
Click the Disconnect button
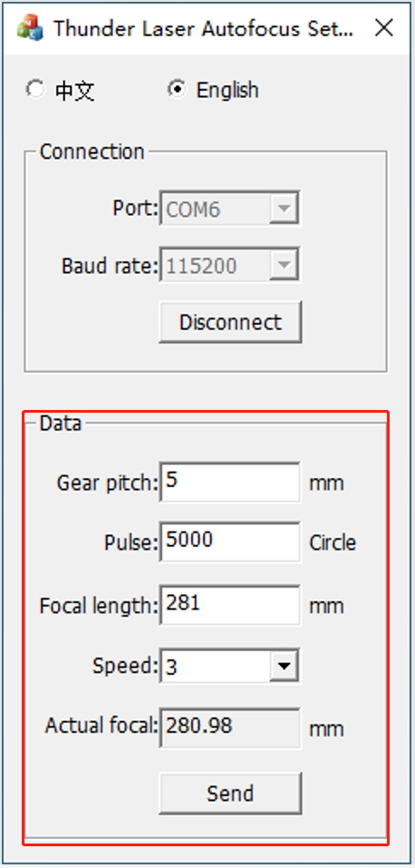[x=230, y=322]
